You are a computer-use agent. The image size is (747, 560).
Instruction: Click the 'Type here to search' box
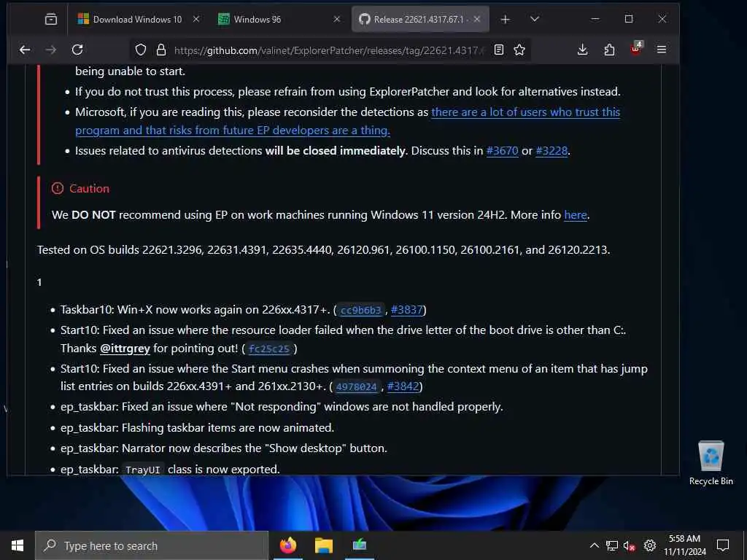[152, 545]
